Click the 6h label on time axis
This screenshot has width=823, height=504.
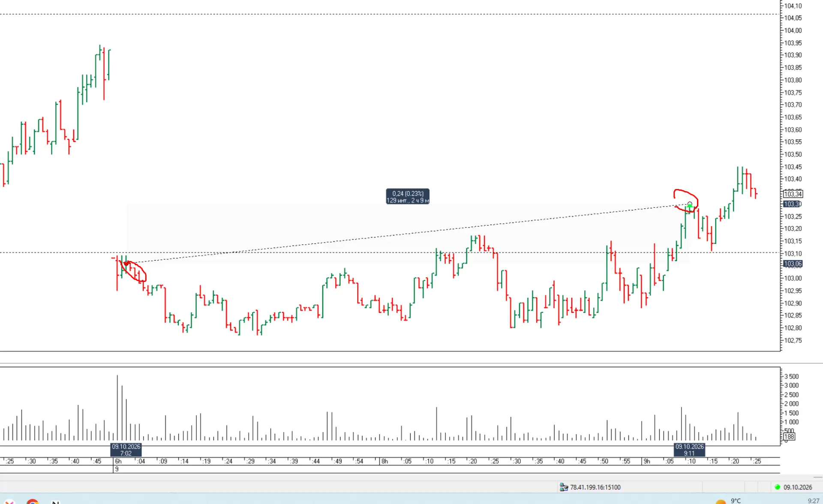[118, 462]
